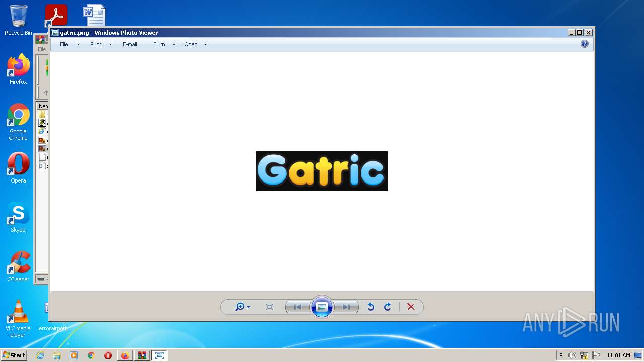The image size is (644, 362).
Task: Minimize the Photo Viewer window
Action: pyautogui.click(x=571, y=33)
